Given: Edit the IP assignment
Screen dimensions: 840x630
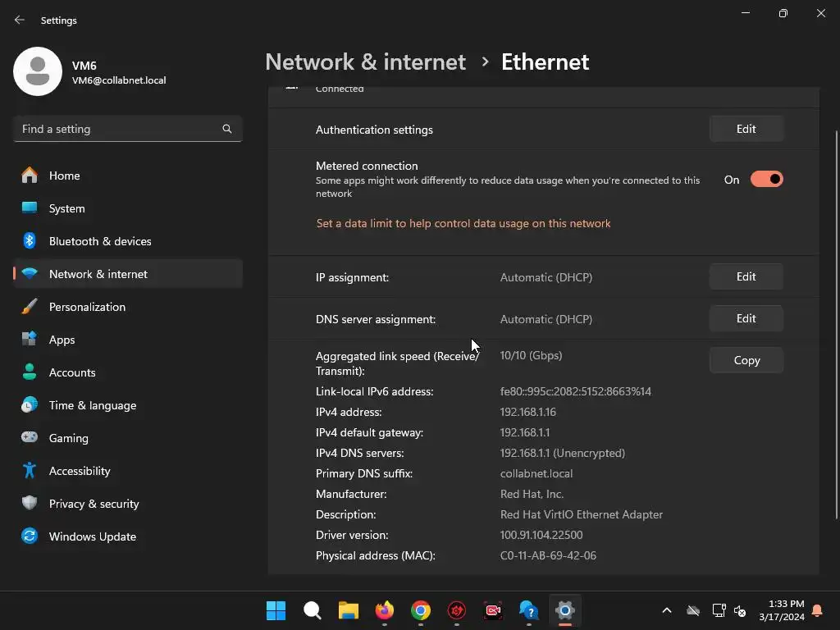Looking at the screenshot, I should 746,277.
